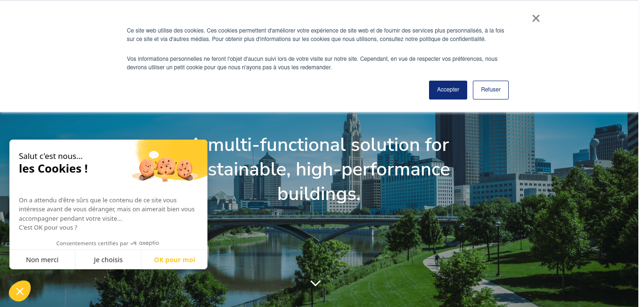Viewport: 644px width, 307px height.
Task: Click the downward chevron arrow on the hero image
Action: [315, 283]
